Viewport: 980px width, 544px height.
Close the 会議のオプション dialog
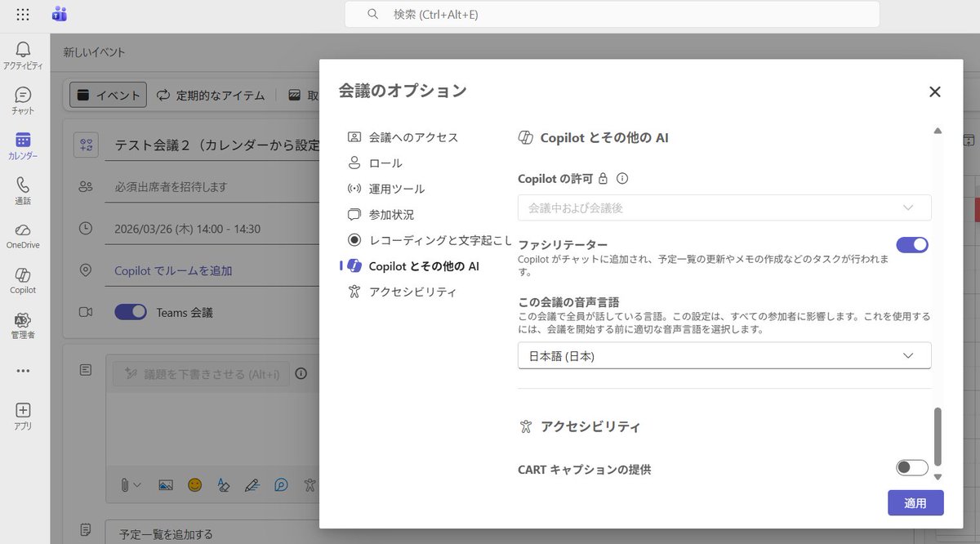point(935,91)
